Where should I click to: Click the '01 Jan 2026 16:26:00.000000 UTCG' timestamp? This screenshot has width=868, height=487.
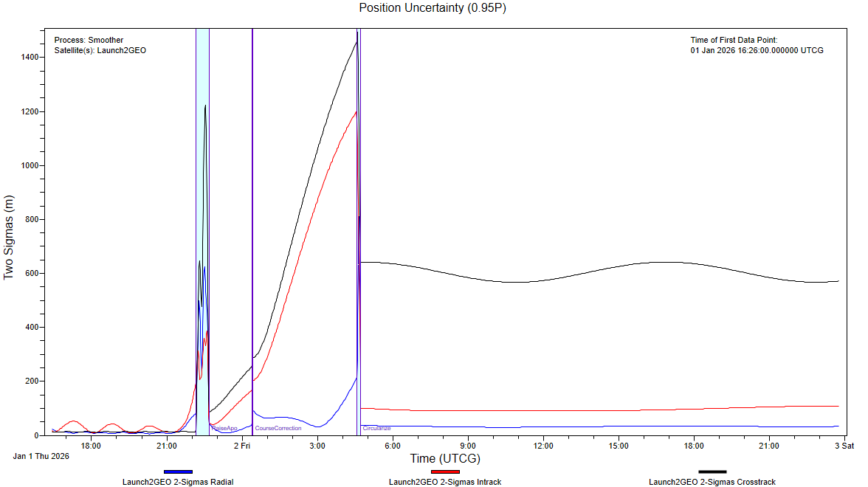[757, 50]
